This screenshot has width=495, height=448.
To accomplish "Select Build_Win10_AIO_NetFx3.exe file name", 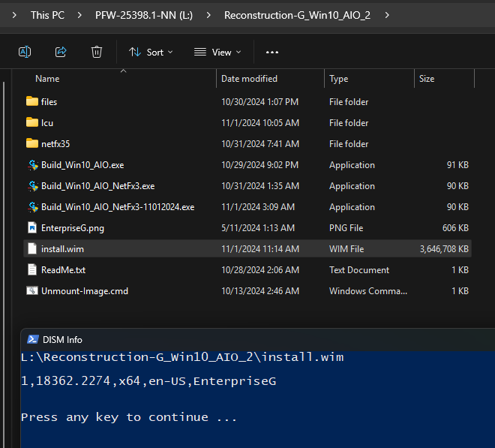I will point(97,186).
